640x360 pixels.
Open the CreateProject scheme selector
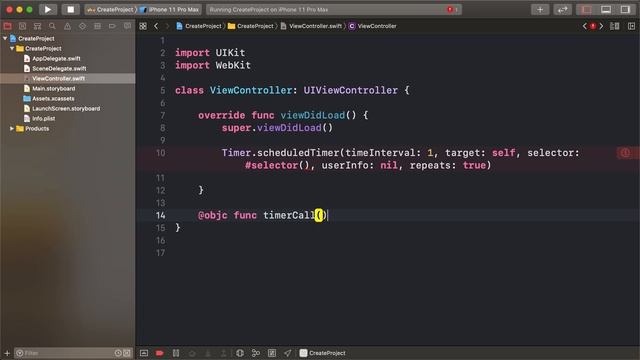coord(111,9)
